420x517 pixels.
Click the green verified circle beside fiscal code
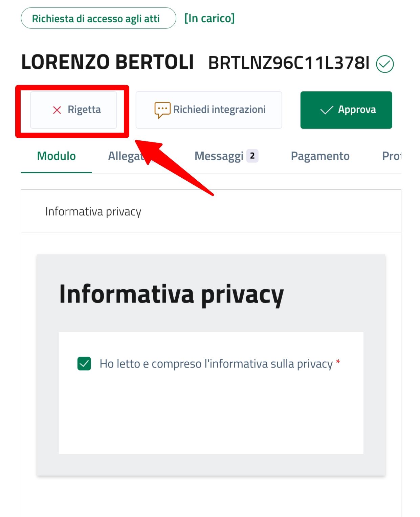pyautogui.click(x=385, y=64)
